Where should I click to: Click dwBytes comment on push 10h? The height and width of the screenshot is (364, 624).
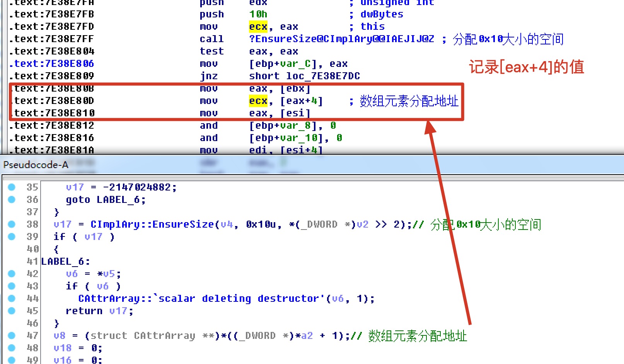[382, 14]
